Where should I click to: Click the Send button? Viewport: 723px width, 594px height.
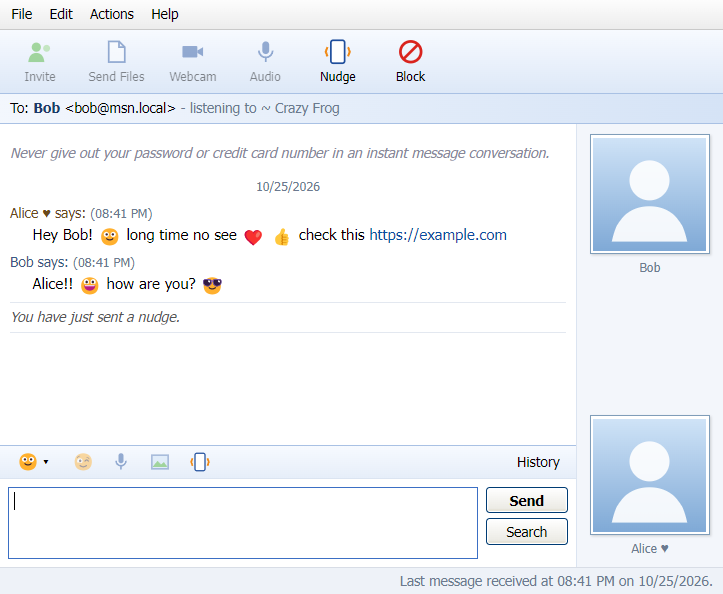[x=527, y=500]
